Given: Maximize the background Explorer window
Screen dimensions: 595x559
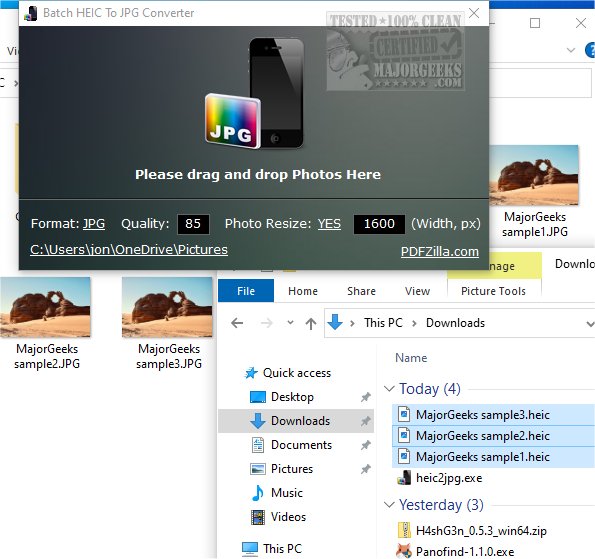Looking at the screenshot, I should [535, 24].
